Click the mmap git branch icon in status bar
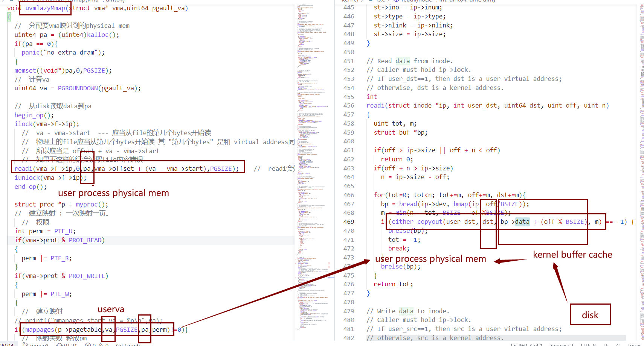The image size is (644, 346). [25, 344]
